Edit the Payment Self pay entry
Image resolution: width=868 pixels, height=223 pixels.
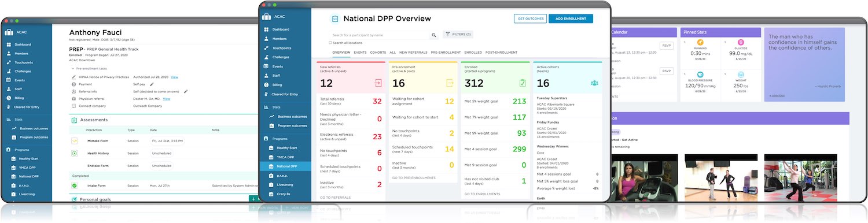point(152,84)
